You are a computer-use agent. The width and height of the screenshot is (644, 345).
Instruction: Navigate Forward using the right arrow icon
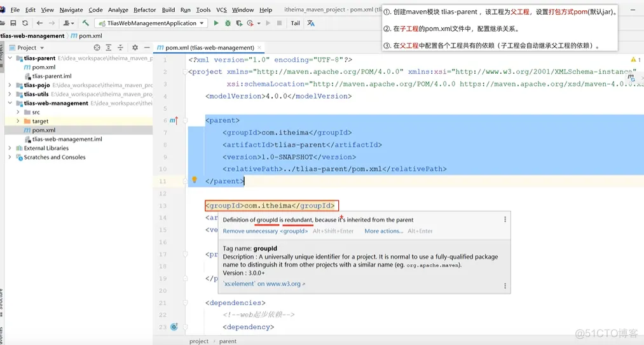[51, 24]
